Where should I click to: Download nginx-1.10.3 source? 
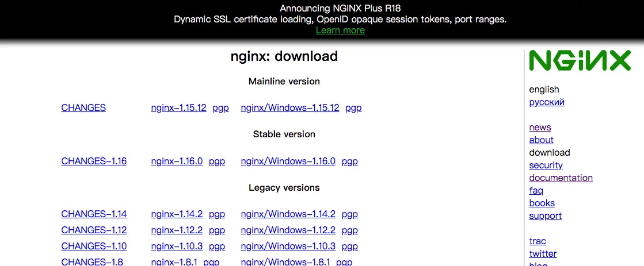[177, 246]
